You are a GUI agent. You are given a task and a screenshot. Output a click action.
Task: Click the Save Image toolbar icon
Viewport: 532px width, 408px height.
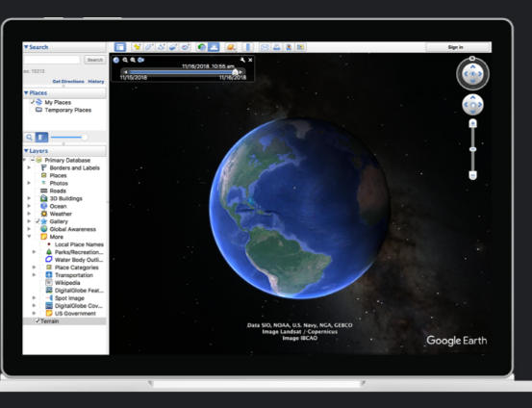[x=289, y=47]
